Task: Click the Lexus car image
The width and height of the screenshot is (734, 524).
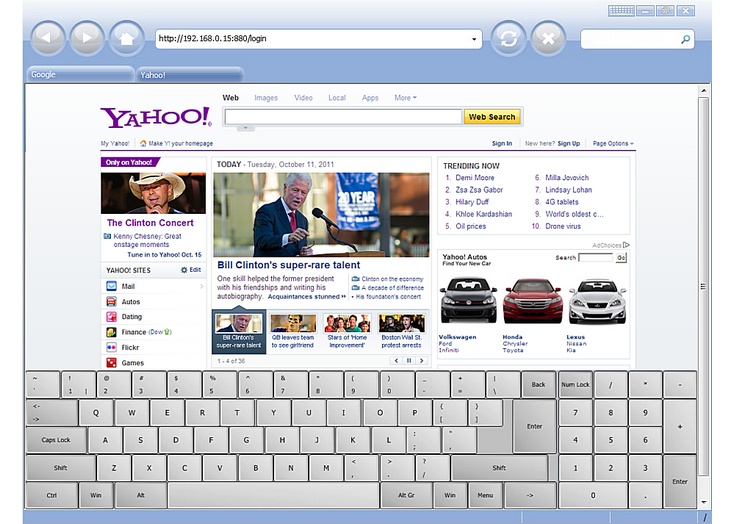Action: pyautogui.click(x=597, y=301)
